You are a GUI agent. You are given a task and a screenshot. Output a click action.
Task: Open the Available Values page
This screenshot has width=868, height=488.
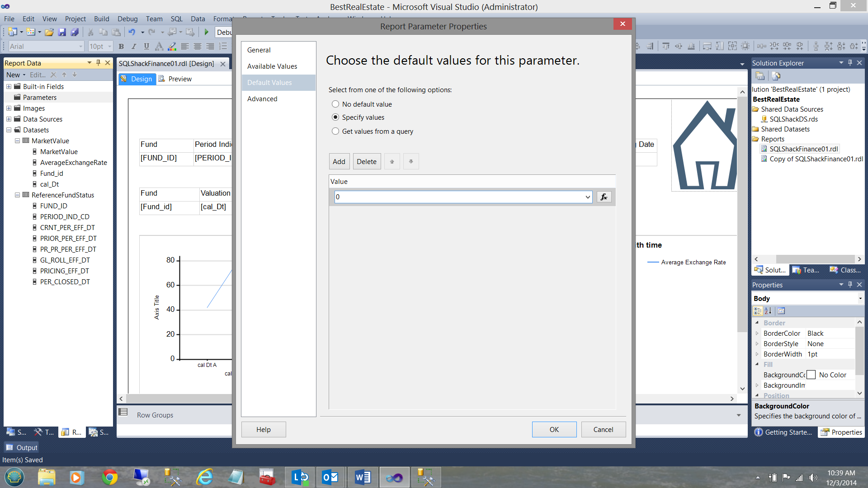tap(272, 66)
